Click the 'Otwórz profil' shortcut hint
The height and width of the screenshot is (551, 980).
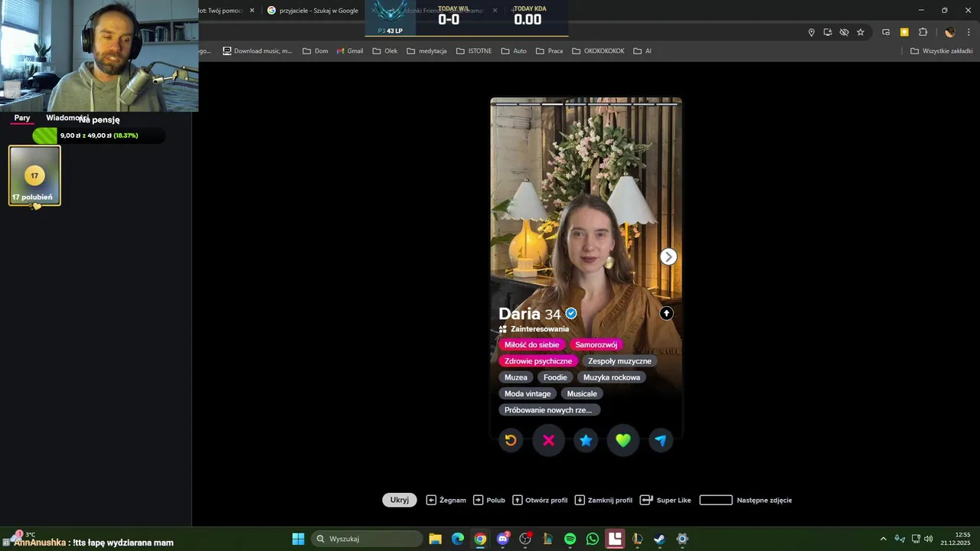pyautogui.click(x=541, y=500)
